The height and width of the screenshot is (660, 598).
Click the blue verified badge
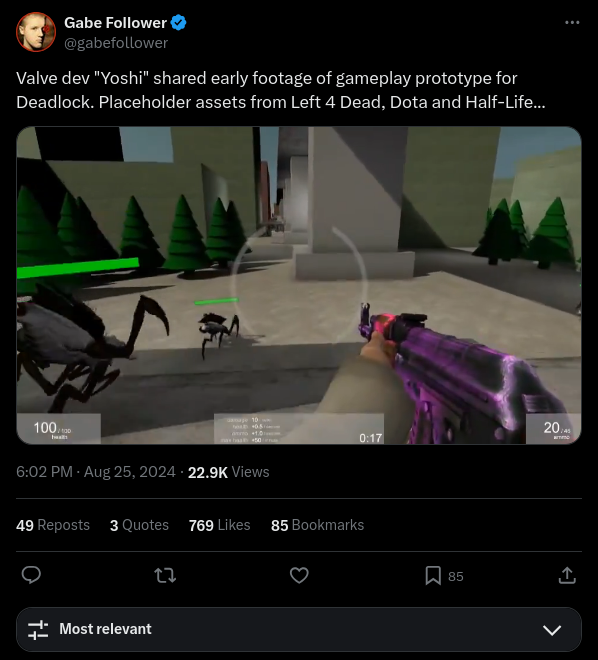(178, 22)
